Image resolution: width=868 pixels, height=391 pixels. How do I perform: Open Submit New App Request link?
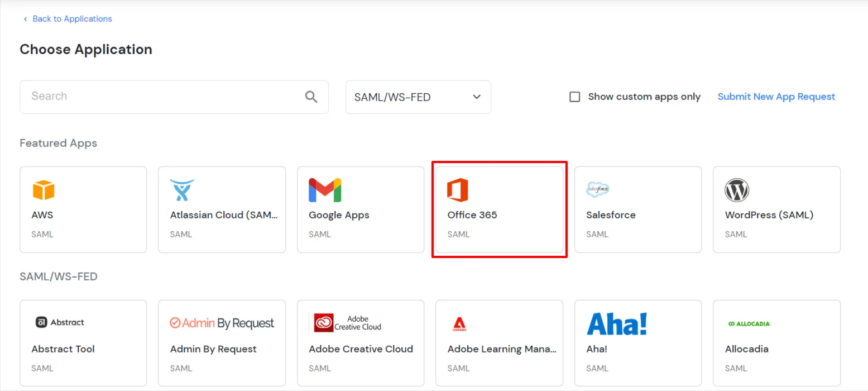(776, 97)
